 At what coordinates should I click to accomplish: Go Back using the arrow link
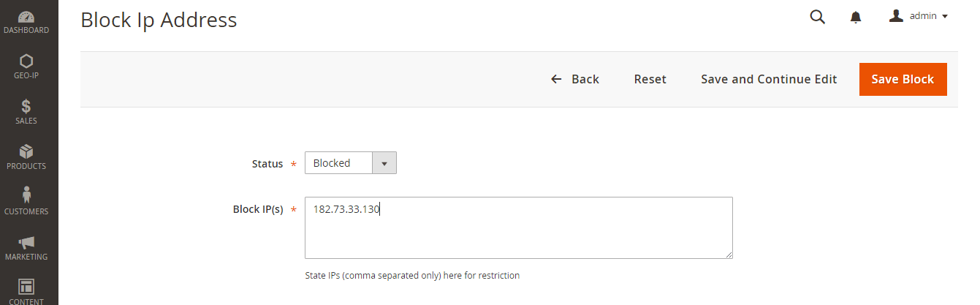(x=575, y=79)
